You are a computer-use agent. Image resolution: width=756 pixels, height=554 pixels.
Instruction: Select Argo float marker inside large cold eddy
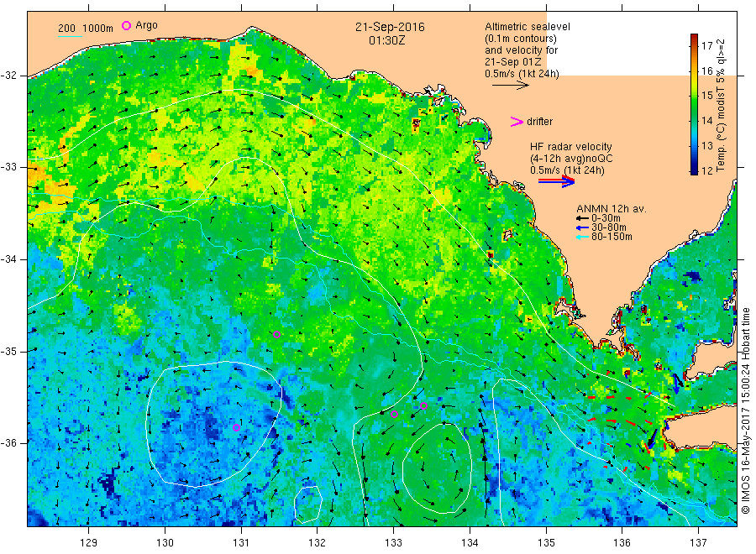pyautogui.click(x=236, y=427)
